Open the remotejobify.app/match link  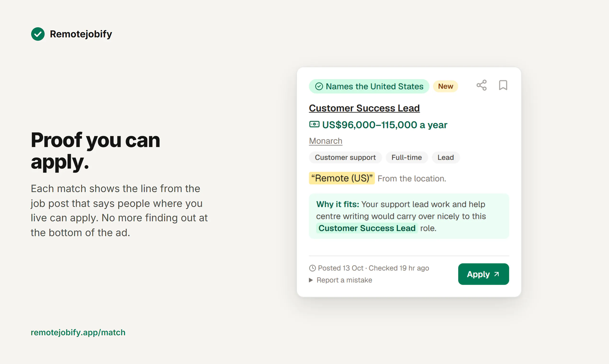click(x=78, y=332)
